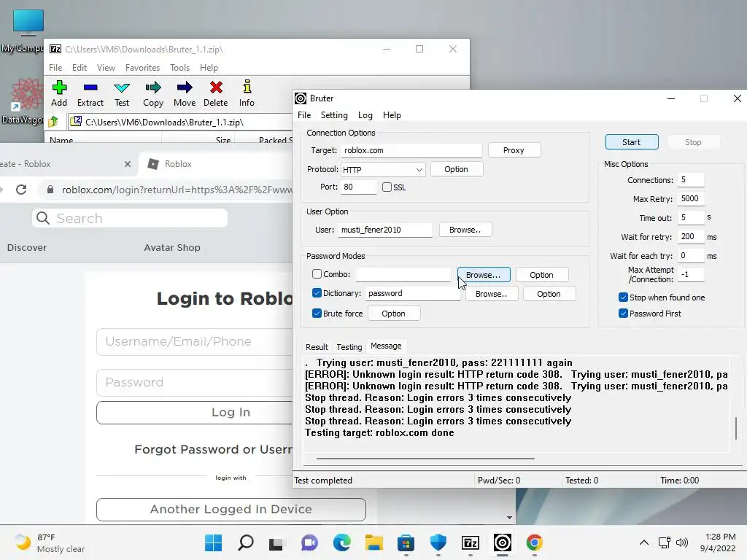Viewport: 747px width, 560px height.
Task: Switch to Chrome on the taskbar
Action: [535, 542]
